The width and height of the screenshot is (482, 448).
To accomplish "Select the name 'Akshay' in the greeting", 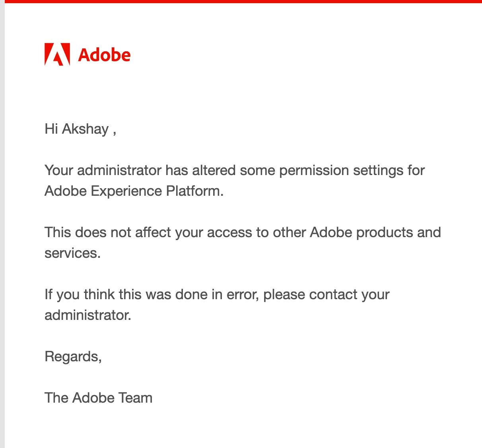I will [85, 130].
